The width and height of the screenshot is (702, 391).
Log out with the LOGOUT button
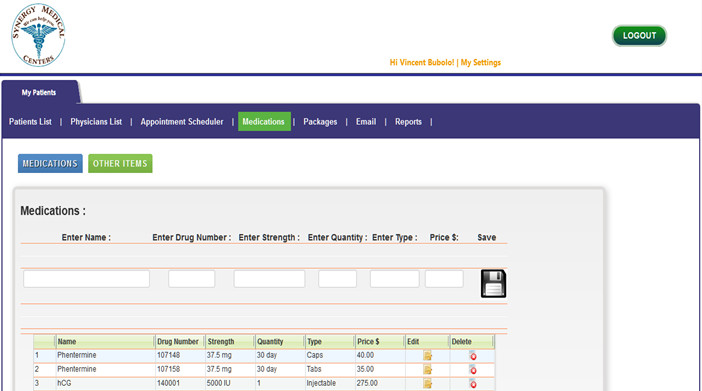[639, 36]
